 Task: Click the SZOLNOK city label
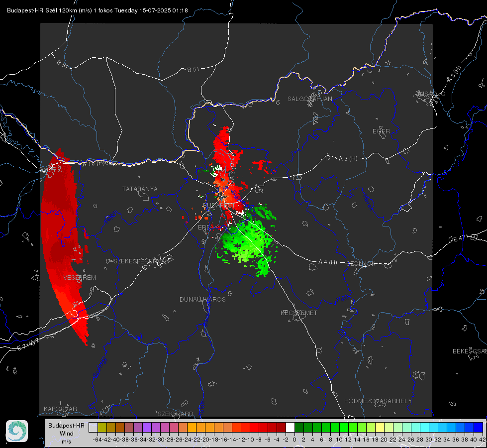coord(362,264)
